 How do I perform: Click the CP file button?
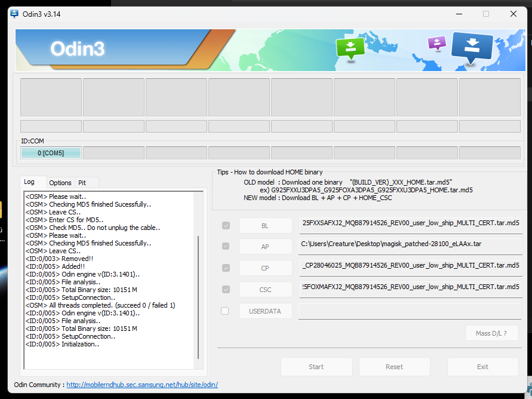[265, 268]
